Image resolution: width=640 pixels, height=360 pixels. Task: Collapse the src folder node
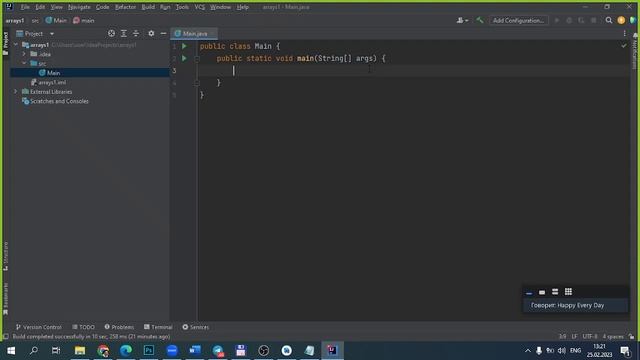(24, 63)
